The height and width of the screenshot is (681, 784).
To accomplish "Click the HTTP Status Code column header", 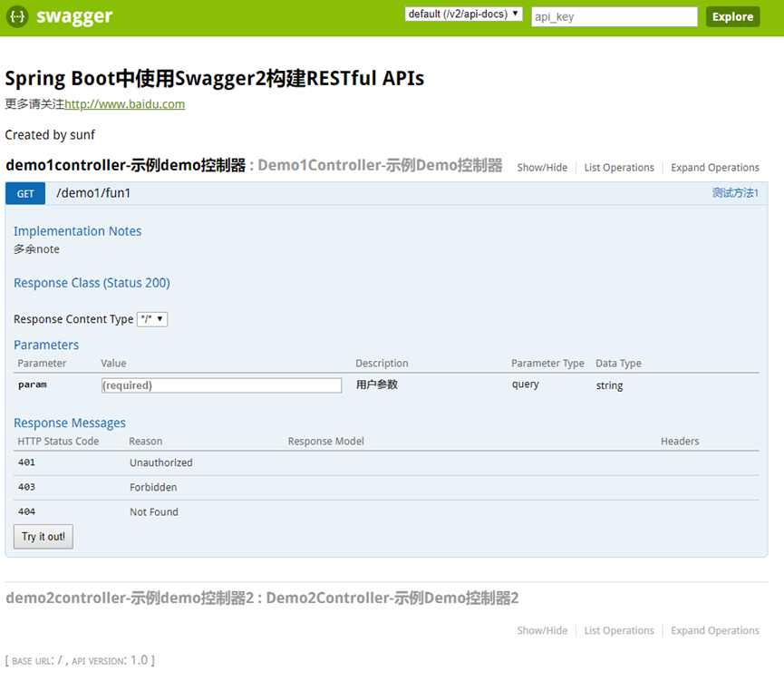I will pos(58,442).
